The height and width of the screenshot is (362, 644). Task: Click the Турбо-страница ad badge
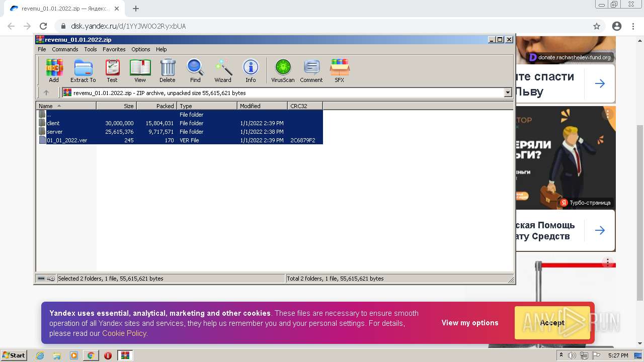tap(586, 203)
